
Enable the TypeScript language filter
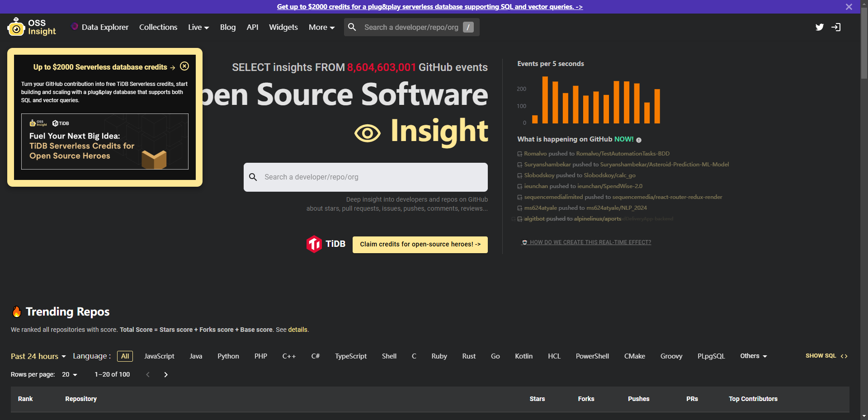(x=351, y=356)
